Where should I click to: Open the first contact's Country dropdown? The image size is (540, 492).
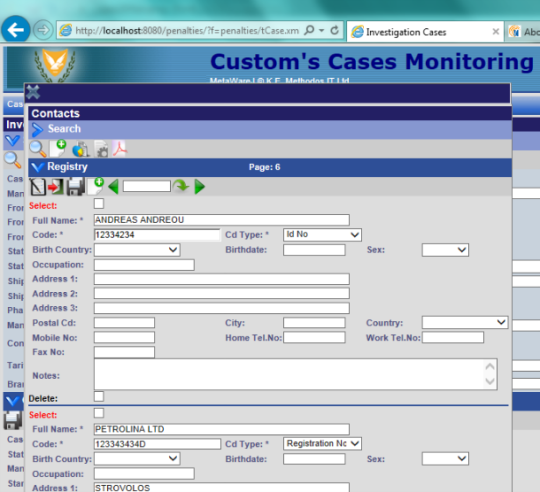(465, 323)
